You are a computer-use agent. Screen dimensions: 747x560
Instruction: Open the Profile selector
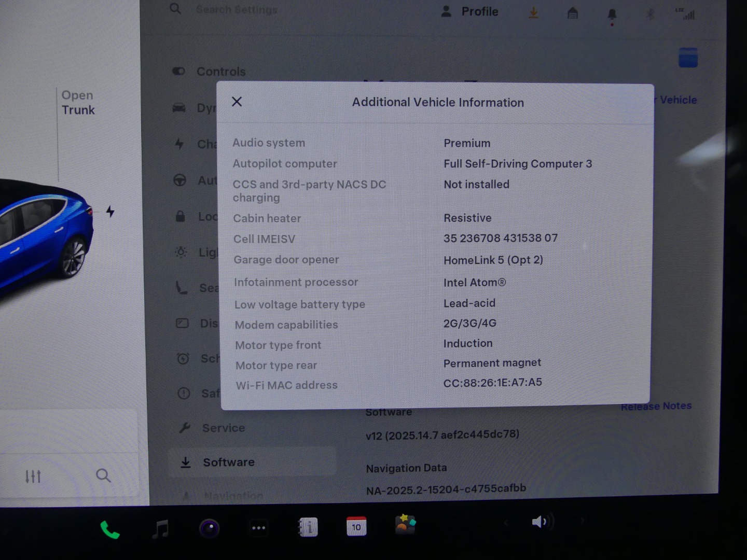tap(470, 11)
